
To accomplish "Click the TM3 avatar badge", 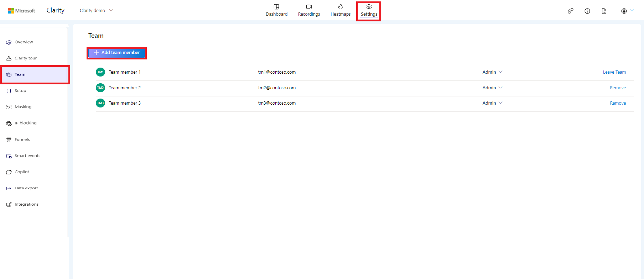I will 100,103.
